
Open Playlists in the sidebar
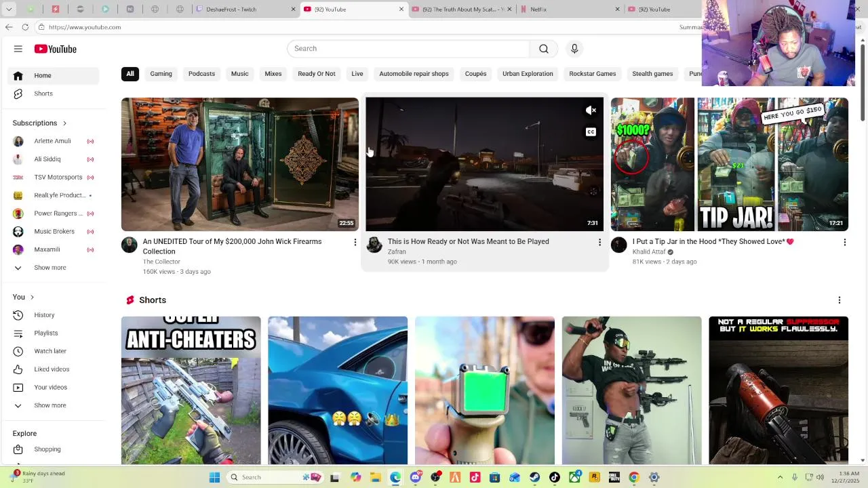54,333
